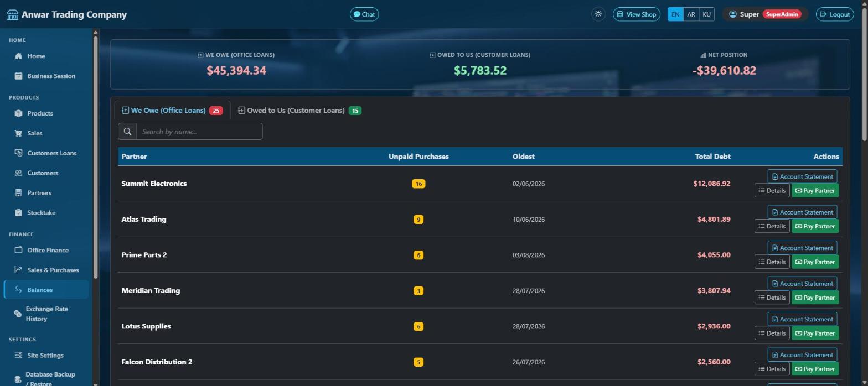Click the storefront logo icon in header
Screen dimensions: 868x386
(12, 14)
